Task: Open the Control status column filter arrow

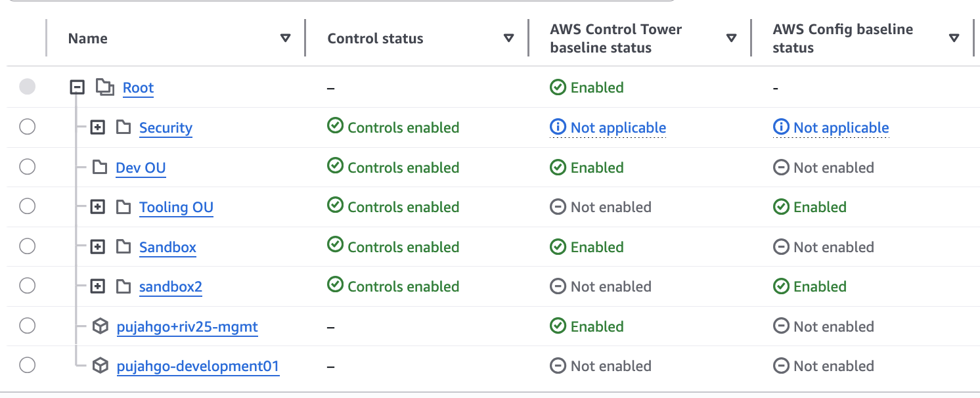Action: tap(508, 38)
